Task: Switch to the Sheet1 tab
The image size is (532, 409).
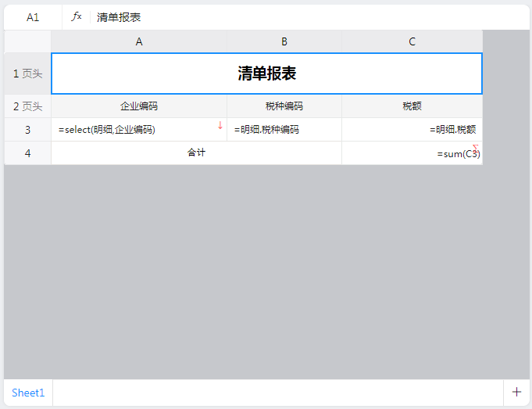Action: 28,393
